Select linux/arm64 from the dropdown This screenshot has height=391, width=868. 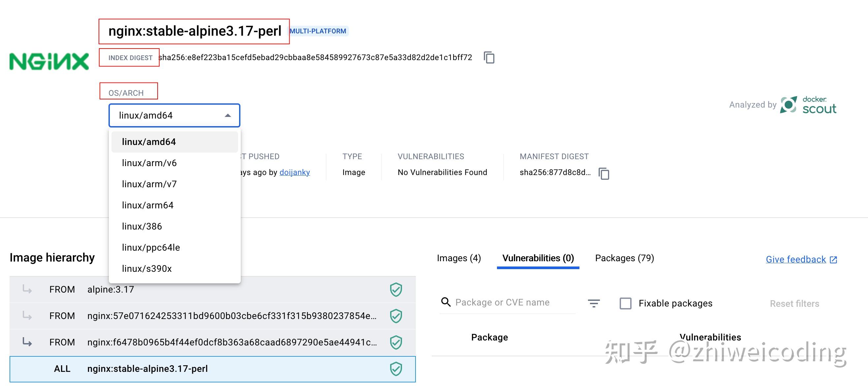pyautogui.click(x=148, y=205)
